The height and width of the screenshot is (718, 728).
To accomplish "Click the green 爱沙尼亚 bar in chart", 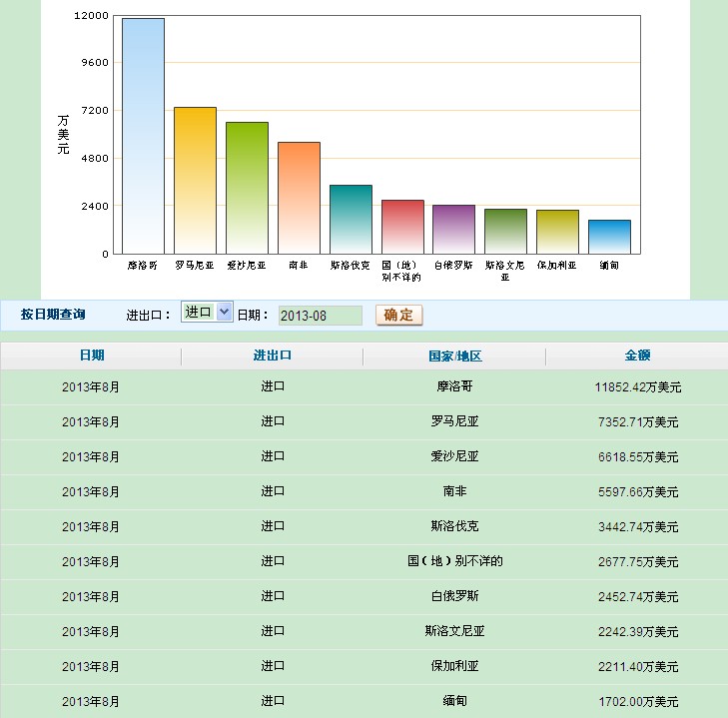I will (247, 188).
